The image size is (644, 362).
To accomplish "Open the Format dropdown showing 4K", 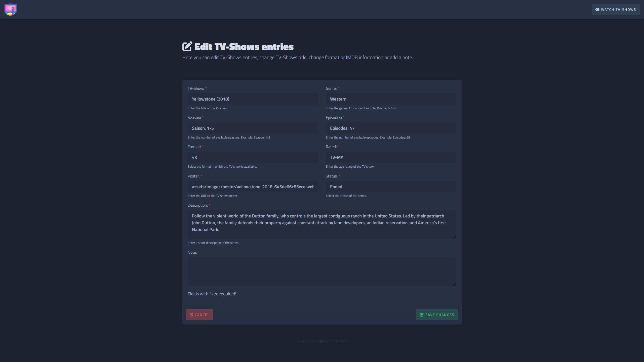I will point(253,157).
